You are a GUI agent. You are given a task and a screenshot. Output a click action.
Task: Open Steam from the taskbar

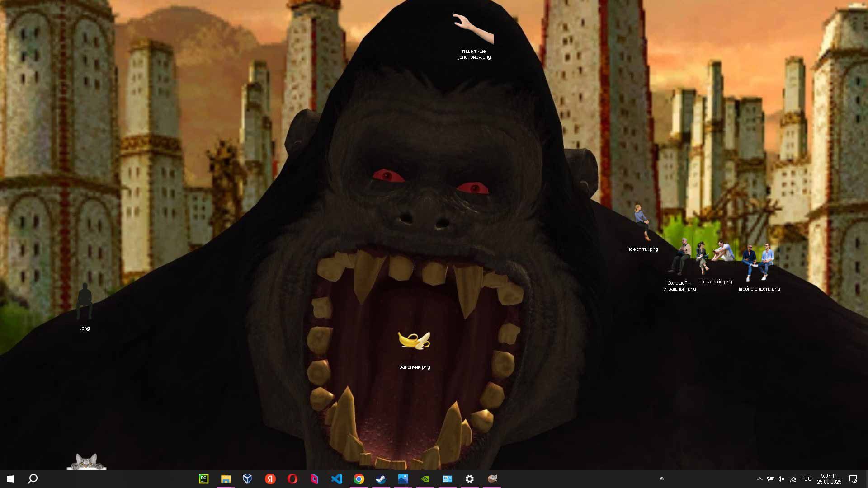pos(381,479)
